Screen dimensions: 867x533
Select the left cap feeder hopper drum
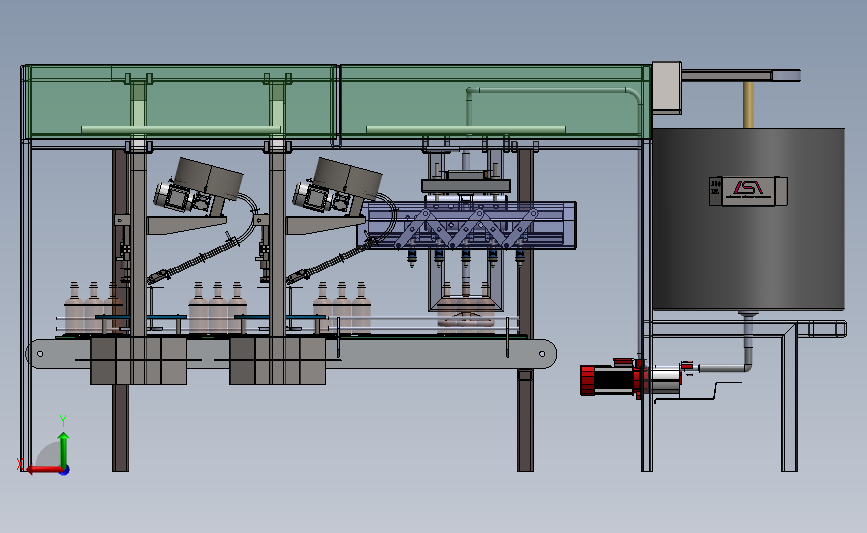[209, 178]
